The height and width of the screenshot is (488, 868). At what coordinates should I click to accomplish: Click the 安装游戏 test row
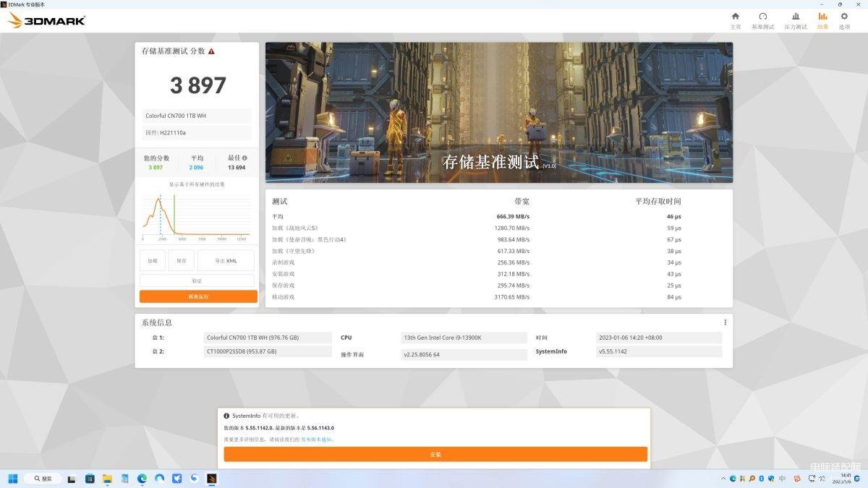499,274
